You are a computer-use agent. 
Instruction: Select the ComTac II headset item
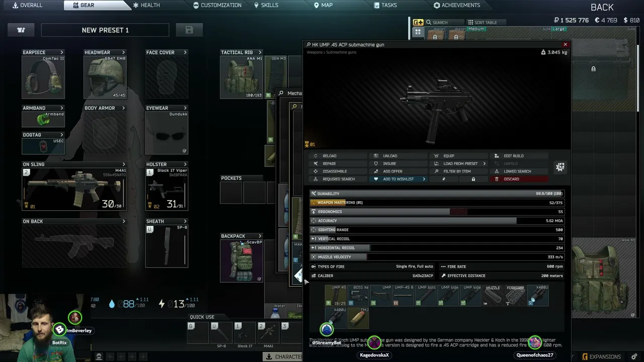(x=43, y=77)
